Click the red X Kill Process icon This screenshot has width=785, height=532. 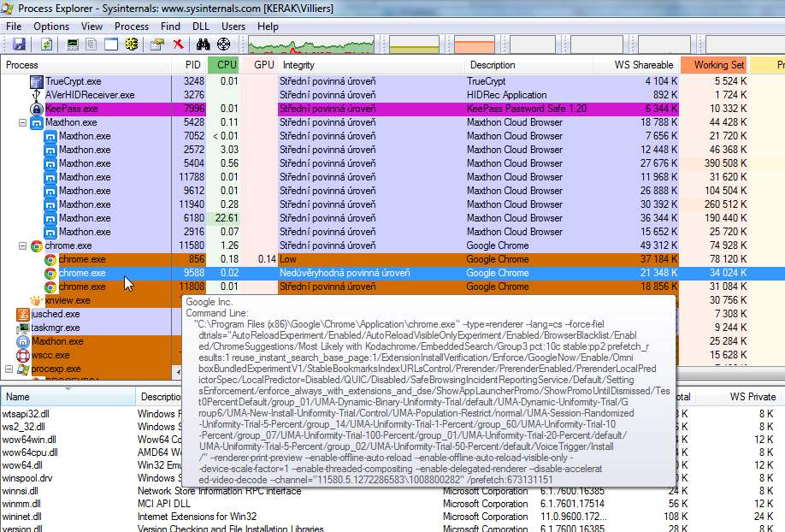pos(178,44)
